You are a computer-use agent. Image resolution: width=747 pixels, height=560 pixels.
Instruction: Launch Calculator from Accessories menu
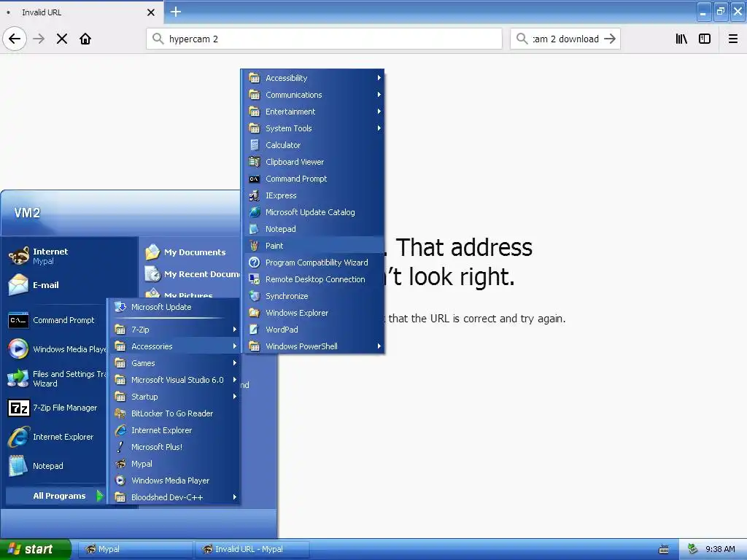(x=313, y=145)
